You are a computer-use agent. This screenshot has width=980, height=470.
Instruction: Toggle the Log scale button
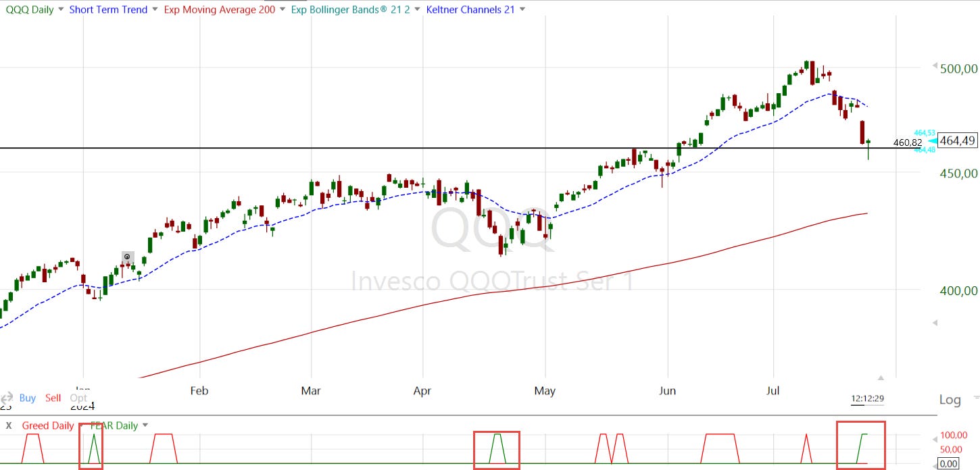pos(950,400)
